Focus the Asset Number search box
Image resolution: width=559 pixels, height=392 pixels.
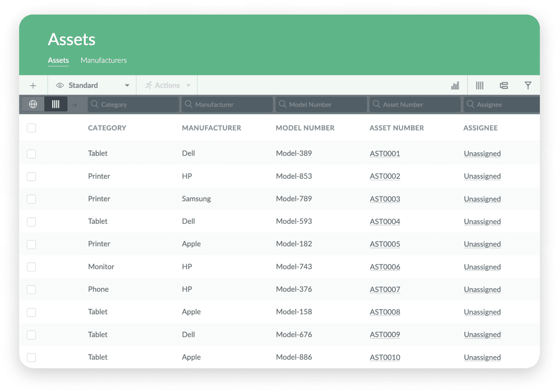(x=415, y=105)
